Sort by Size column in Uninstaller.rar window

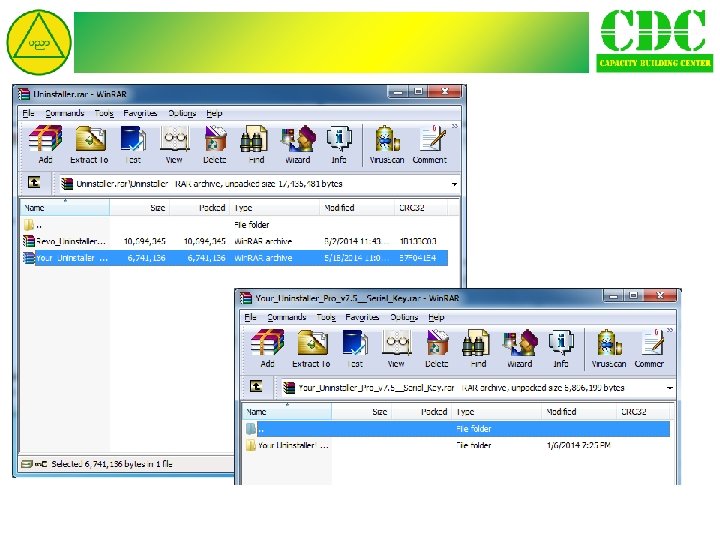(140, 208)
